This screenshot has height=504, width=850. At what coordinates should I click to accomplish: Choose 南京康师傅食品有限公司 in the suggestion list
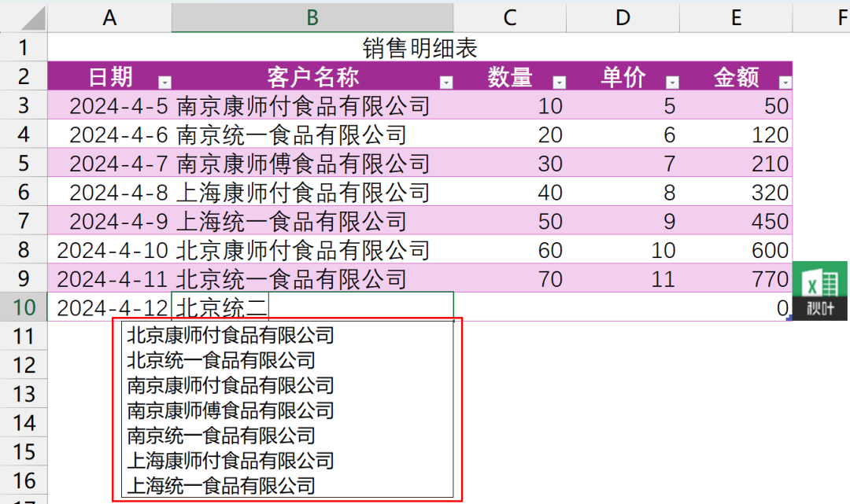[x=287, y=410]
